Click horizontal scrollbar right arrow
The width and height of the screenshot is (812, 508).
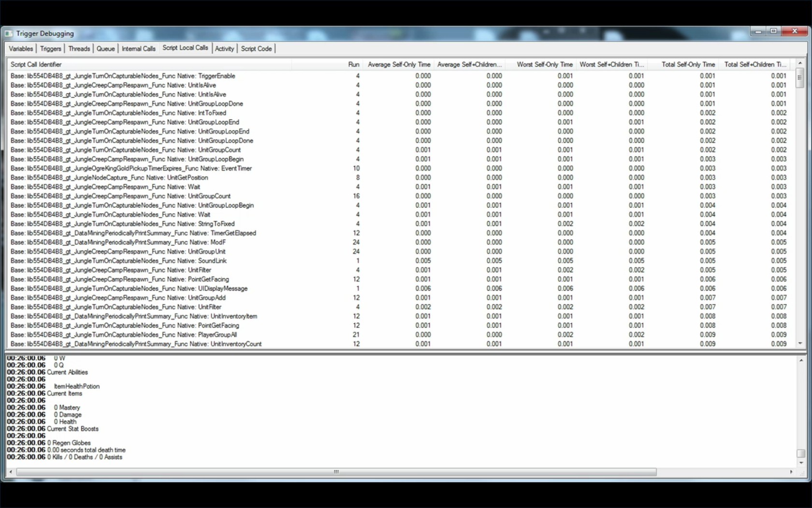coord(791,472)
